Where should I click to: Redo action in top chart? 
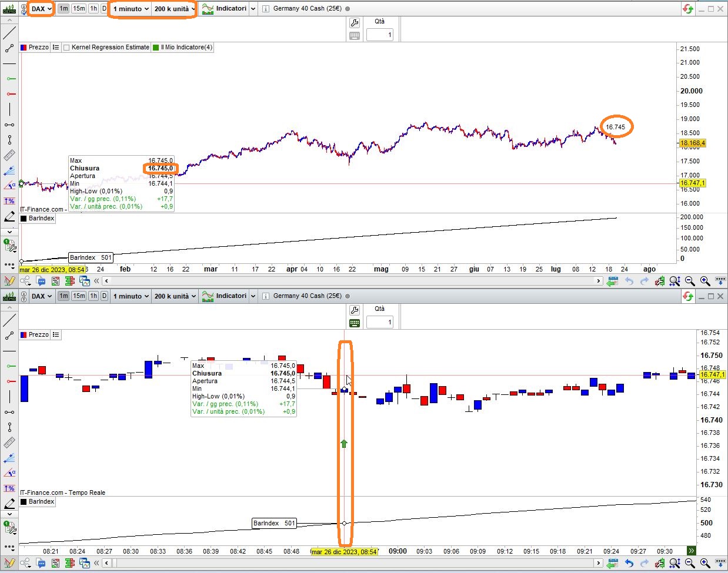644,281
